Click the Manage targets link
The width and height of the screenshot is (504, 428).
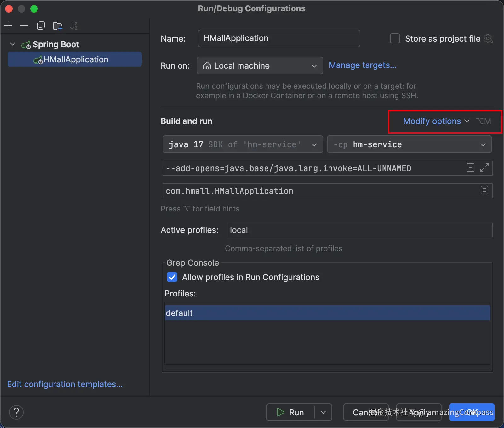[x=363, y=65]
